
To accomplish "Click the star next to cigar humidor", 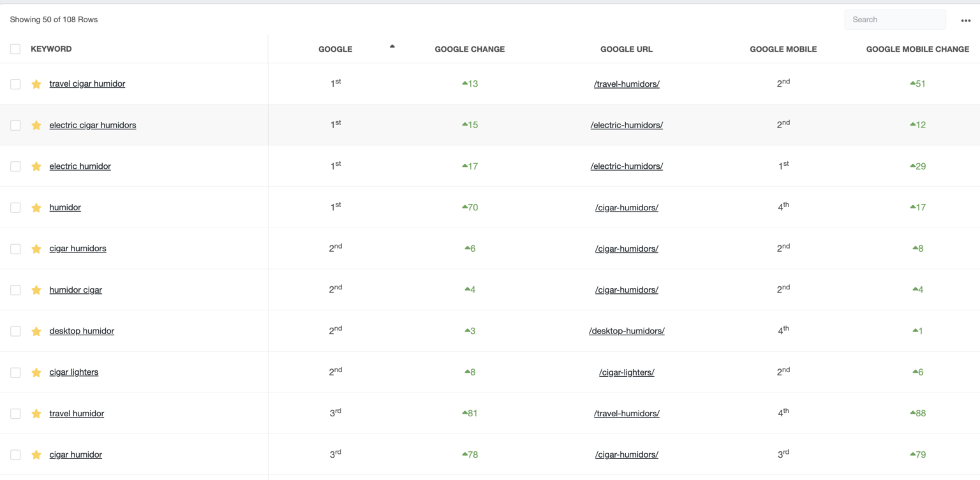I will click(x=36, y=455).
